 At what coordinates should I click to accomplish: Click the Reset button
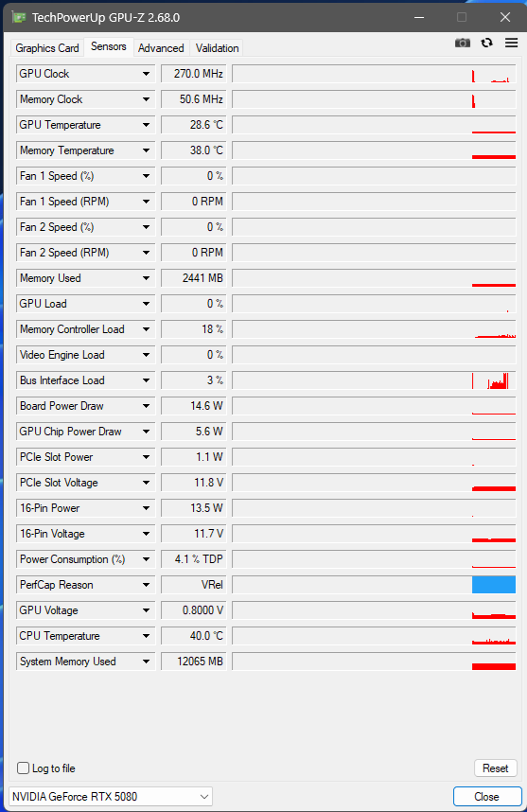click(496, 768)
